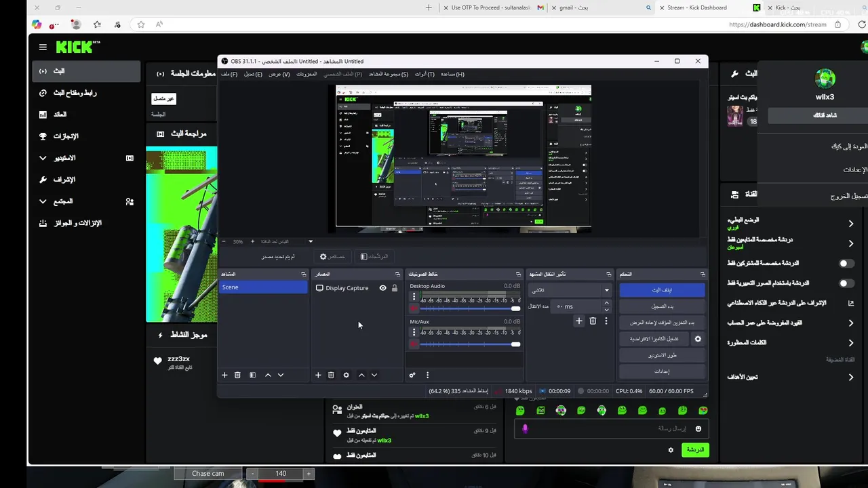The image size is (868, 488).
Task: Add a new scene in OBS
Action: tap(224, 375)
